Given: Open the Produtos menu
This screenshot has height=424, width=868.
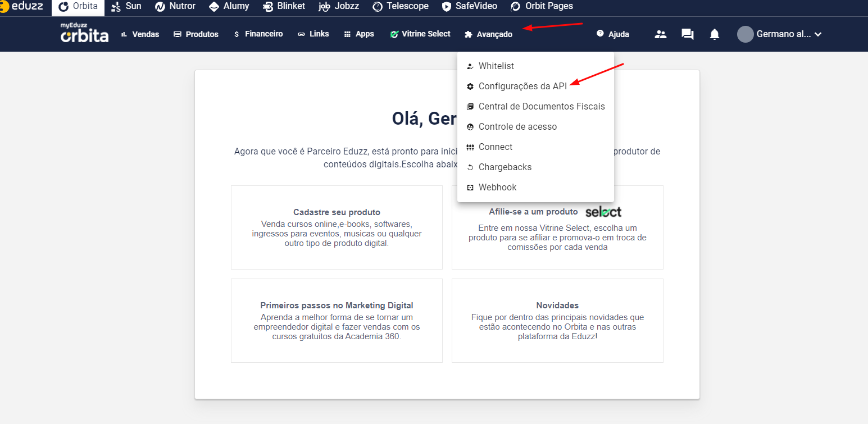Looking at the screenshot, I should coord(196,34).
